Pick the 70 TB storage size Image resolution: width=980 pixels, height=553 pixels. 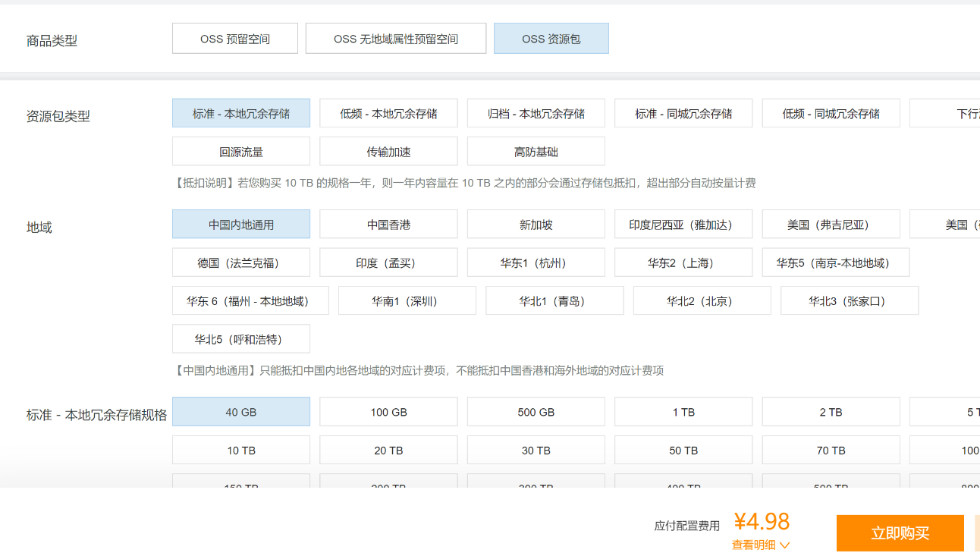(831, 450)
